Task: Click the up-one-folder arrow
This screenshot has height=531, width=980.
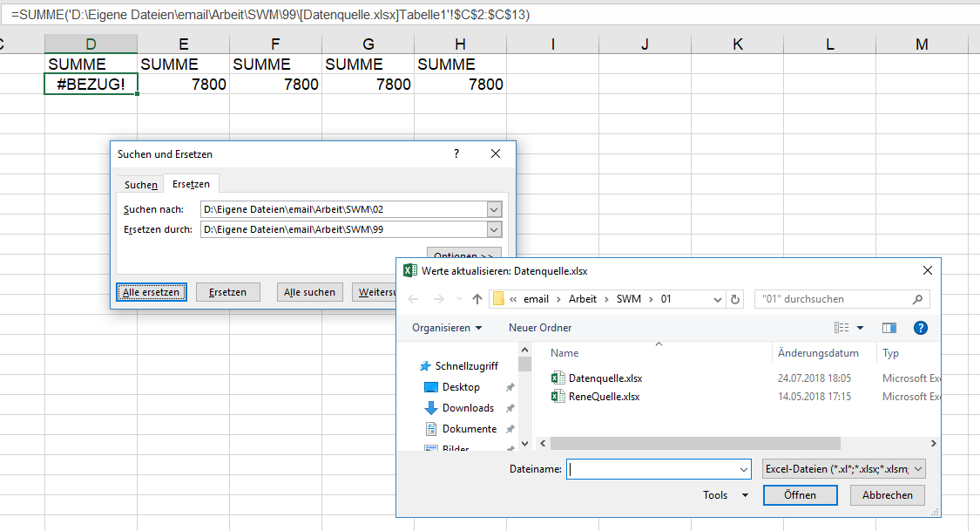Action: click(476, 299)
